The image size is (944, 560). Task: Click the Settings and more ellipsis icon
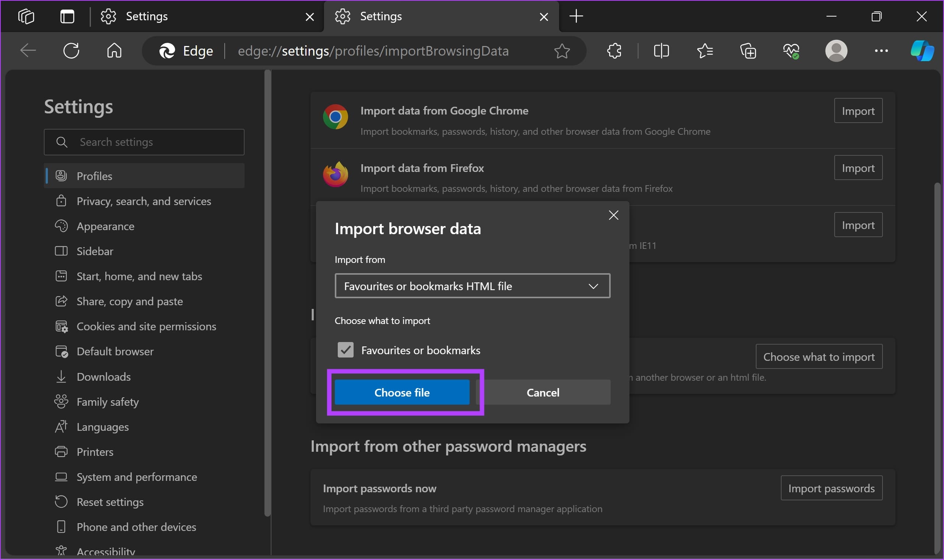coord(881,51)
